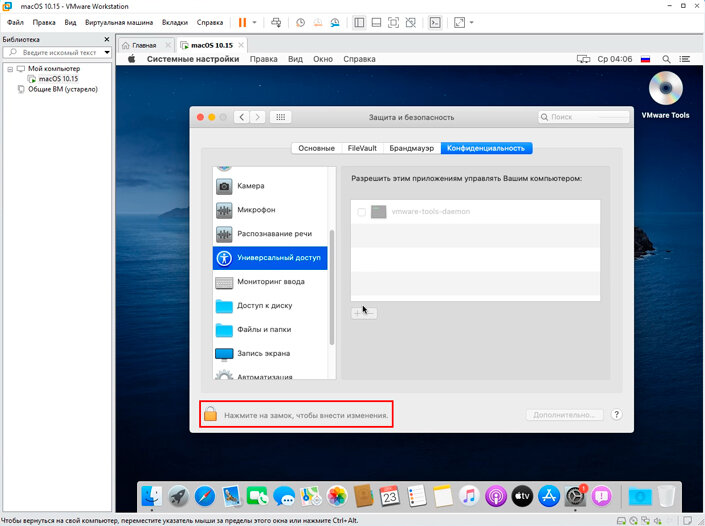
Task: Go back in System Preferences
Action: pos(241,117)
